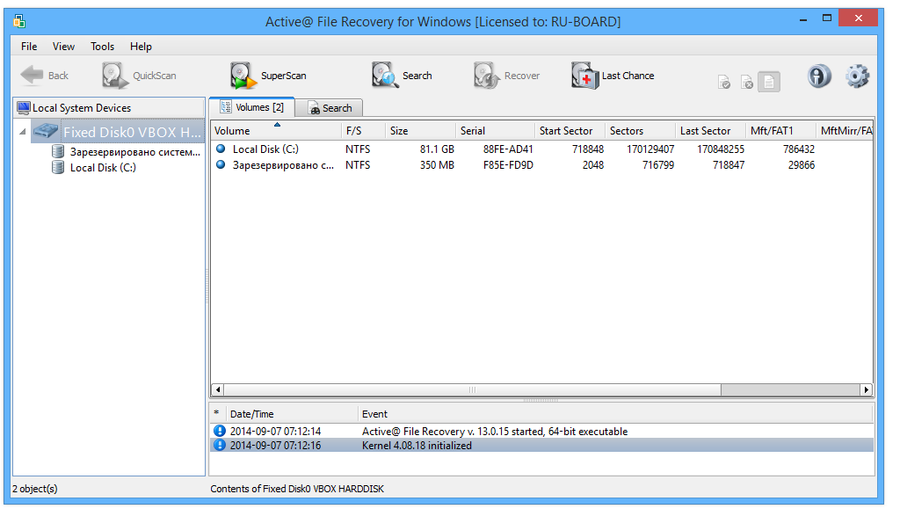Collapse the Fixed Disk0 tree node
900x516 pixels.
pos(22,132)
